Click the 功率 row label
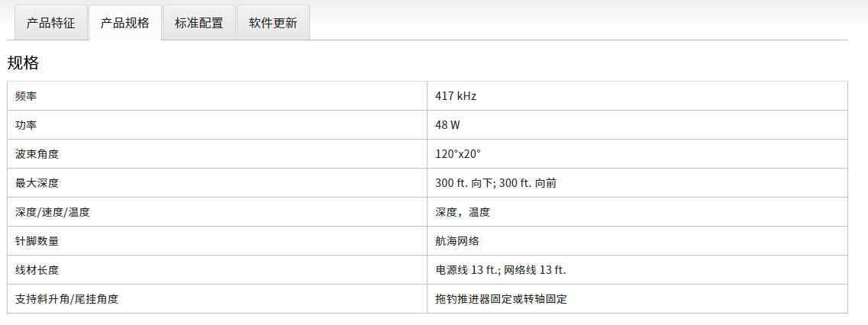Viewport: 868px width, 325px height. coord(26,125)
